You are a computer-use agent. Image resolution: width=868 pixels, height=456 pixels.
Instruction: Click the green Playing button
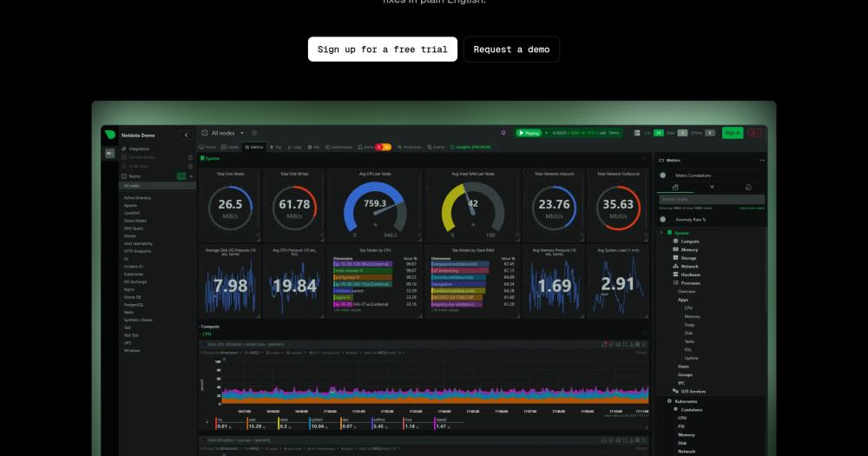(529, 133)
